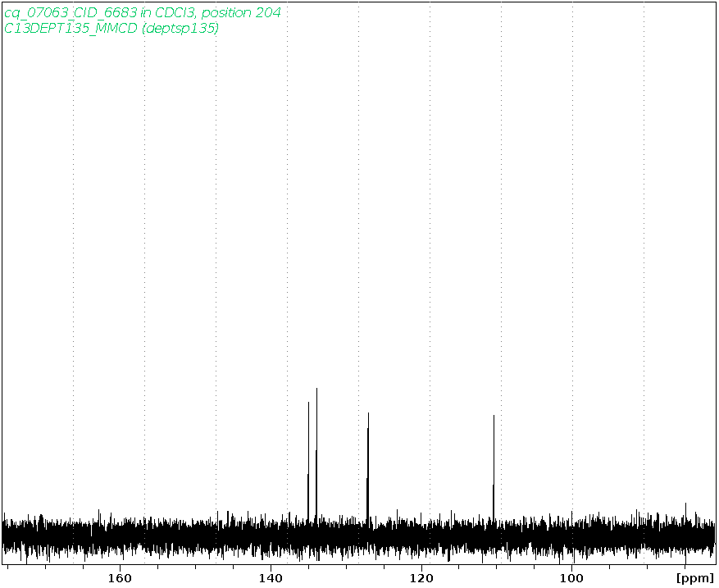Click the peak near 127 ppm
This screenshot has height=588, width=719.
point(368,466)
